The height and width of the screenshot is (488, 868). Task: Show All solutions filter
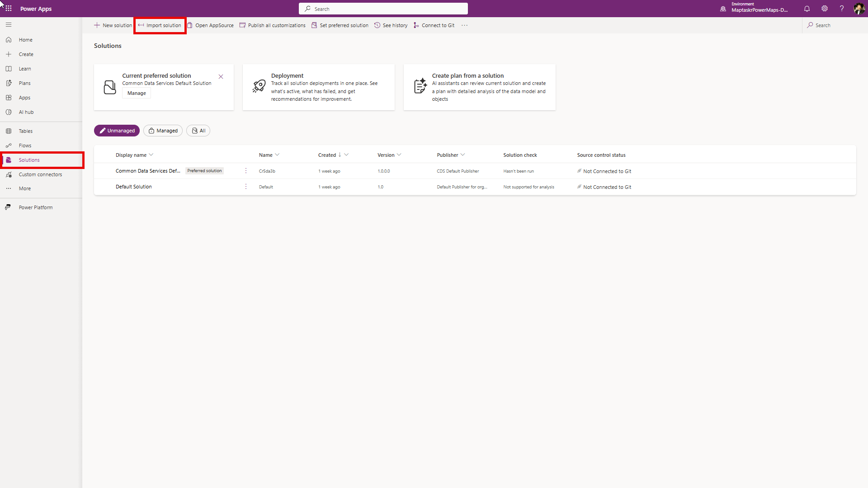pos(198,130)
